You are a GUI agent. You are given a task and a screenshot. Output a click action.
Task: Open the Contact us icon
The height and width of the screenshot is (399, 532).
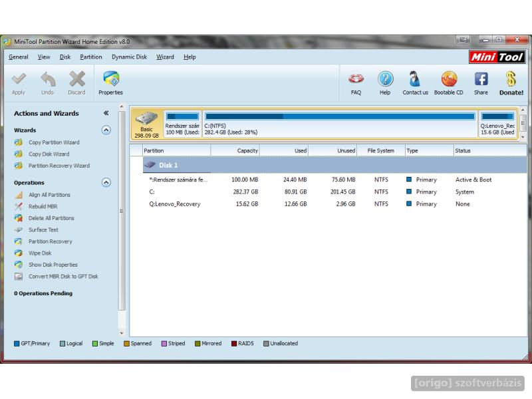point(414,78)
